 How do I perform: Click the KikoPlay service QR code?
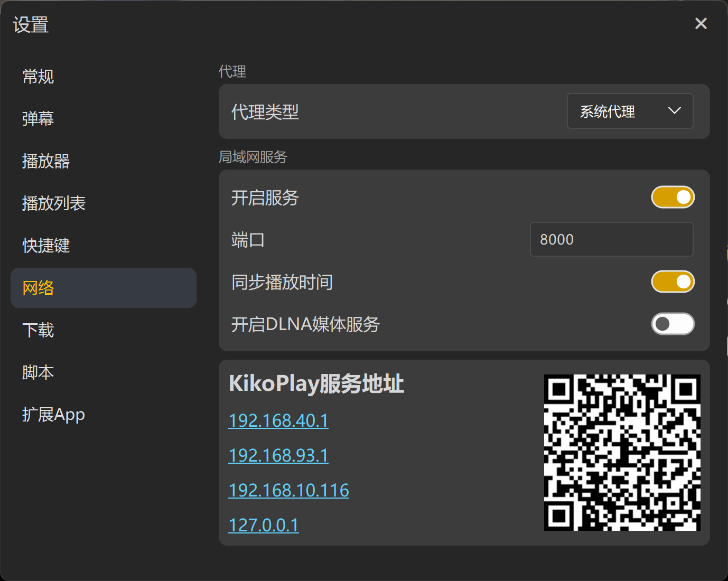click(x=622, y=453)
